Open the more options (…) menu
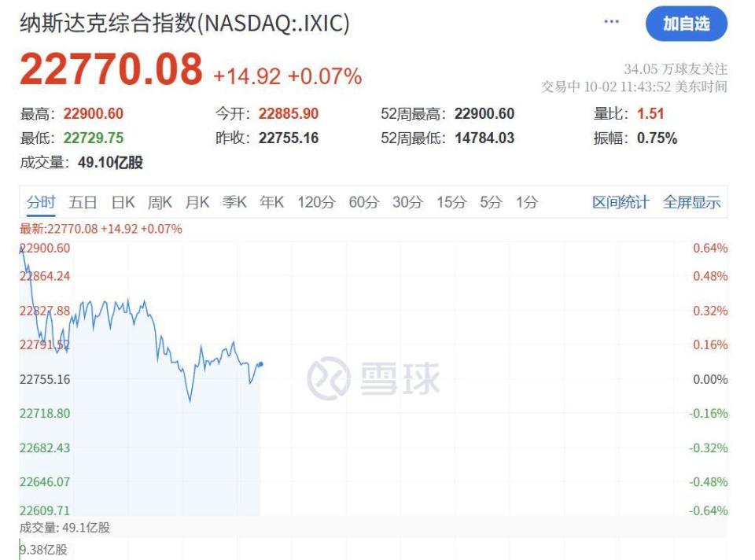Viewport: 755px width, 560px height. coord(611,23)
